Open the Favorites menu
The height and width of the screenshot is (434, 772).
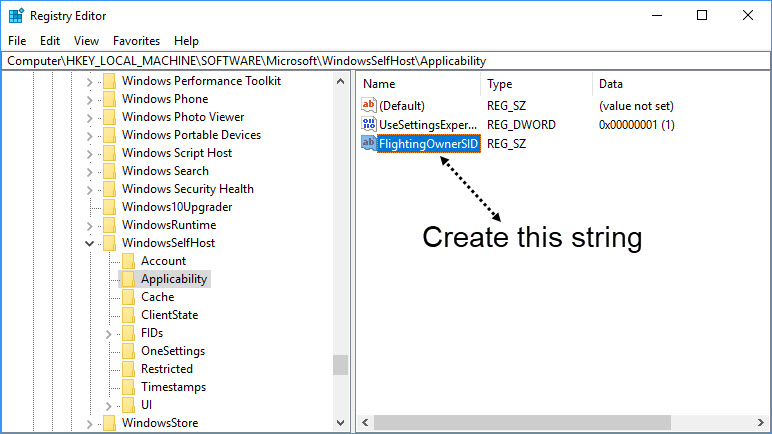tap(136, 41)
